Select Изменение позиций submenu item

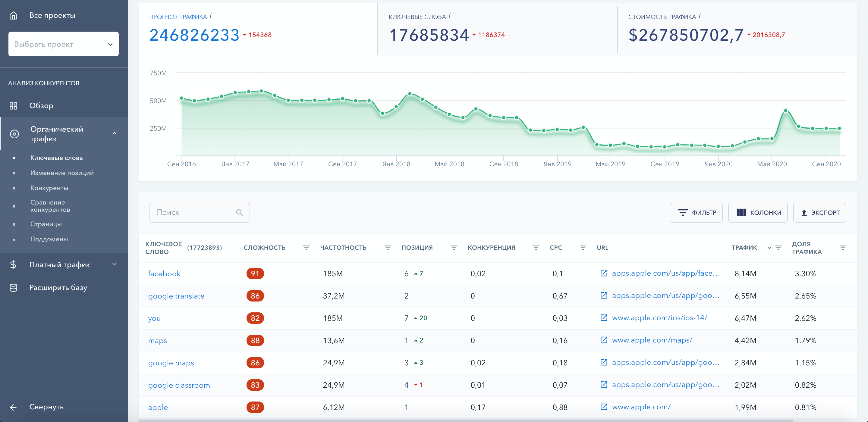point(62,173)
